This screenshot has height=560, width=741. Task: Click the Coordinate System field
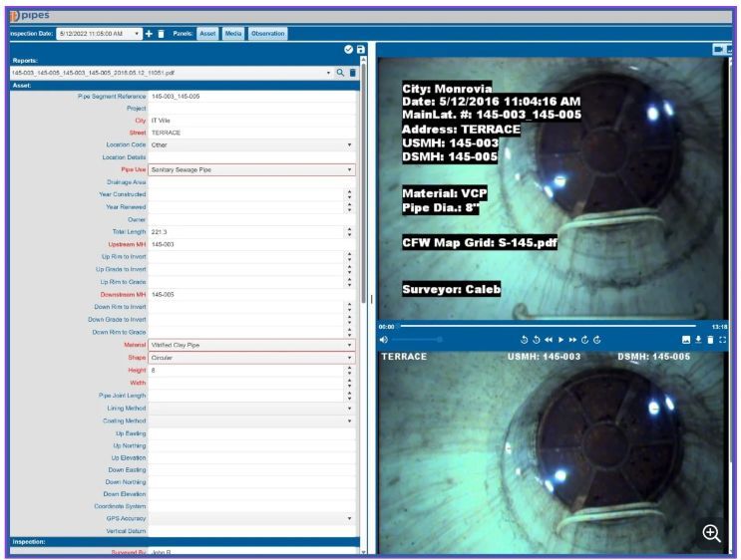point(252,506)
